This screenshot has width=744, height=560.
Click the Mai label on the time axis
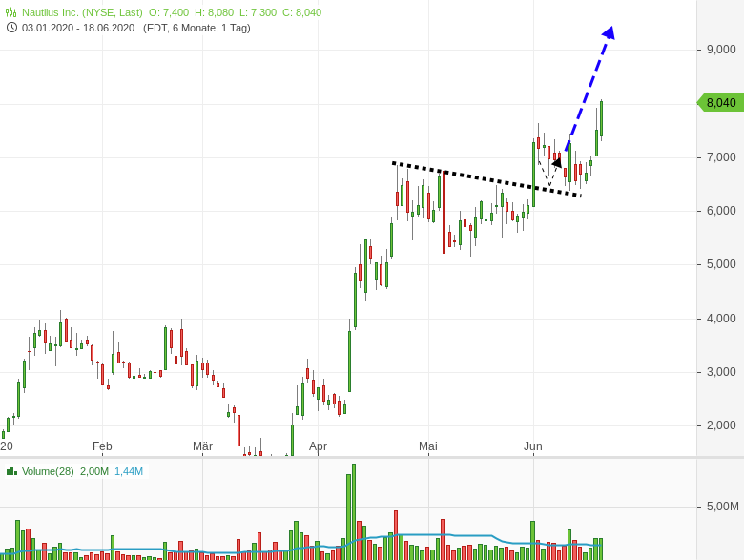tap(428, 446)
